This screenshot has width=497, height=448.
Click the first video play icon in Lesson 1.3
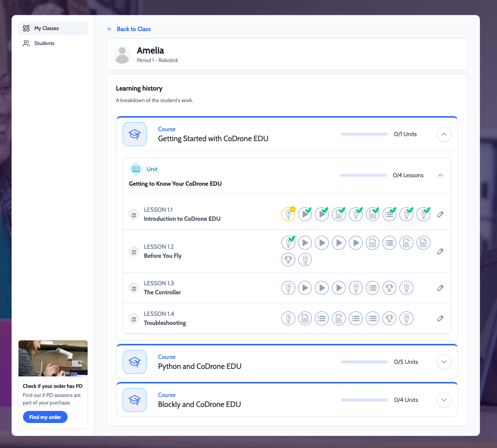(x=305, y=288)
